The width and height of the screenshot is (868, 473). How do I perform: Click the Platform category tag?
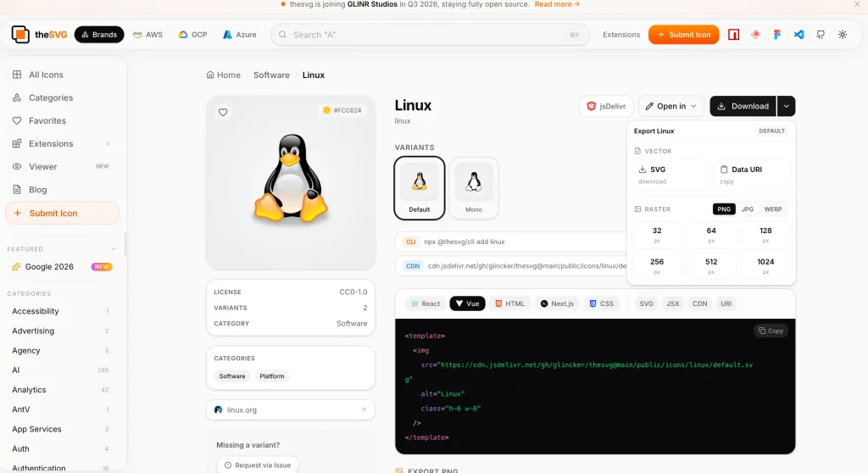[272, 376]
